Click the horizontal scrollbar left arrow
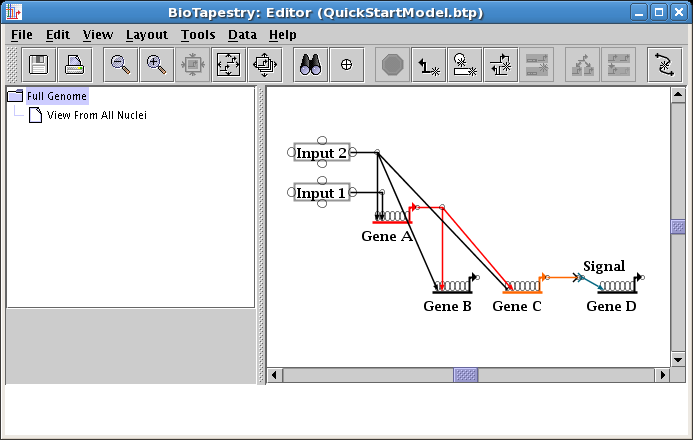This screenshot has height=440, width=693. (275, 375)
